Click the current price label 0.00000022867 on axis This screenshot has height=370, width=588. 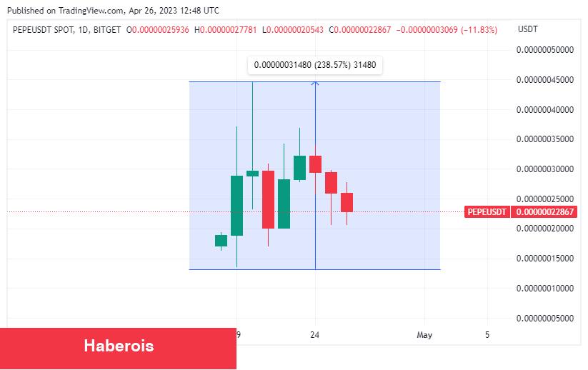tap(544, 212)
